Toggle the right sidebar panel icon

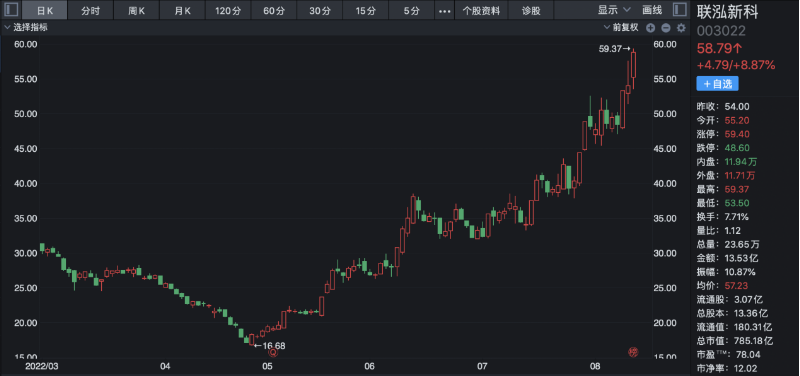679,10
